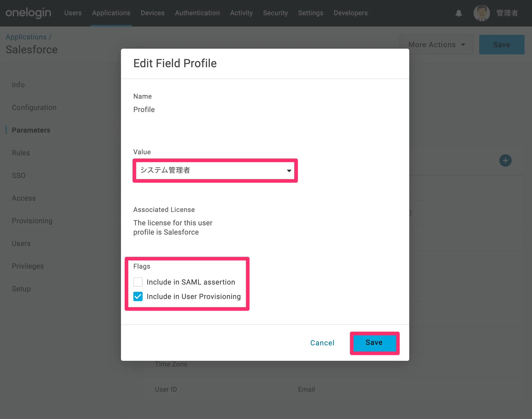Switch to the Provisioning sidebar tab
Image resolution: width=532 pixels, height=419 pixels.
(x=32, y=221)
